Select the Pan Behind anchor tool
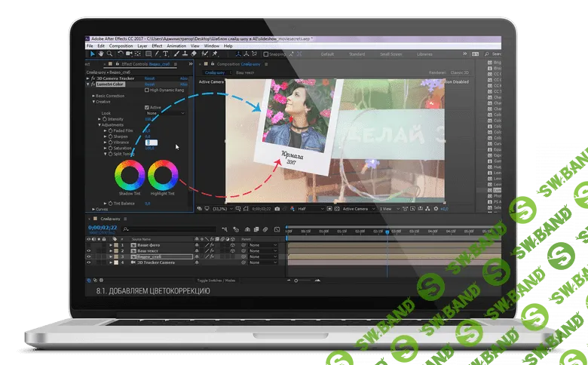Image resolution: width=588 pixels, height=365 pixels. tap(138, 54)
